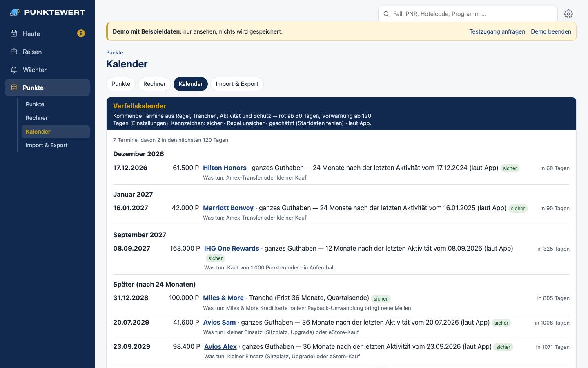Click the coin stack icon beside Punkte

[14, 88]
